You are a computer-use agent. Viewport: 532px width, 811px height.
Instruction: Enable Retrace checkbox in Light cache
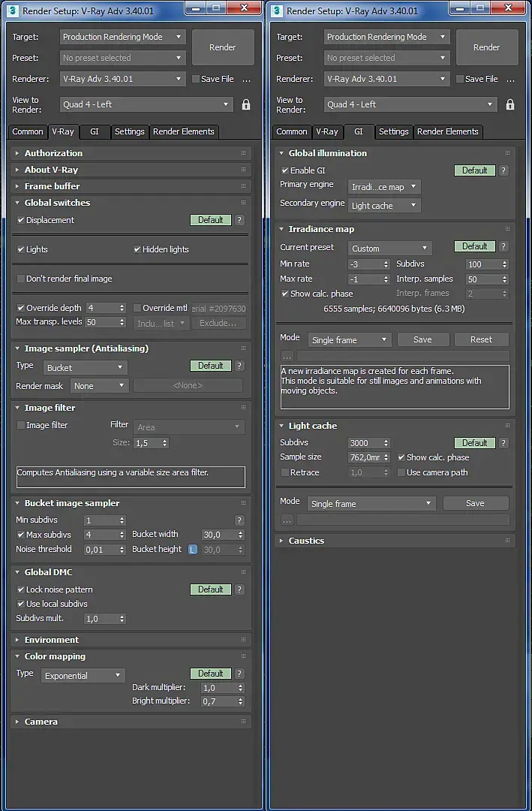pyautogui.click(x=285, y=472)
